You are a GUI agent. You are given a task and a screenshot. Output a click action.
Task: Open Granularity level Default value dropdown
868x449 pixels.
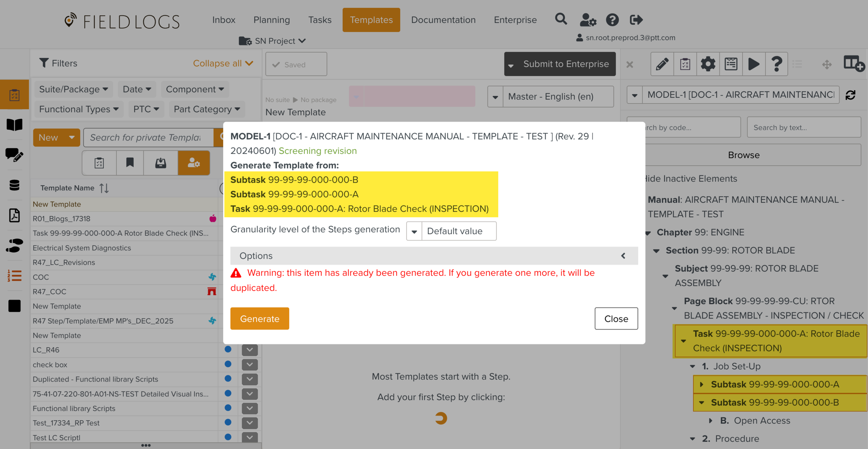pyautogui.click(x=451, y=231)
